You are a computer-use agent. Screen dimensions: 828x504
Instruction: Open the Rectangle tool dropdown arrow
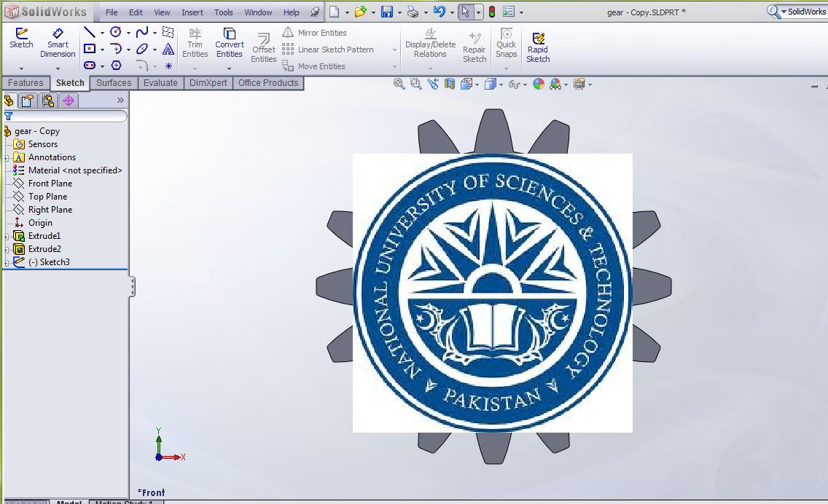click(103, 50)
